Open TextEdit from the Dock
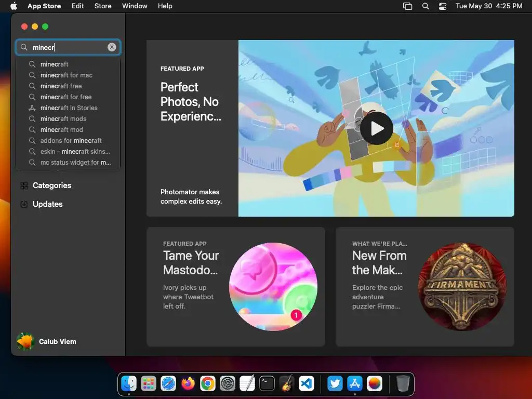Viewport: 532px width, 399px height. pos(247,384)
